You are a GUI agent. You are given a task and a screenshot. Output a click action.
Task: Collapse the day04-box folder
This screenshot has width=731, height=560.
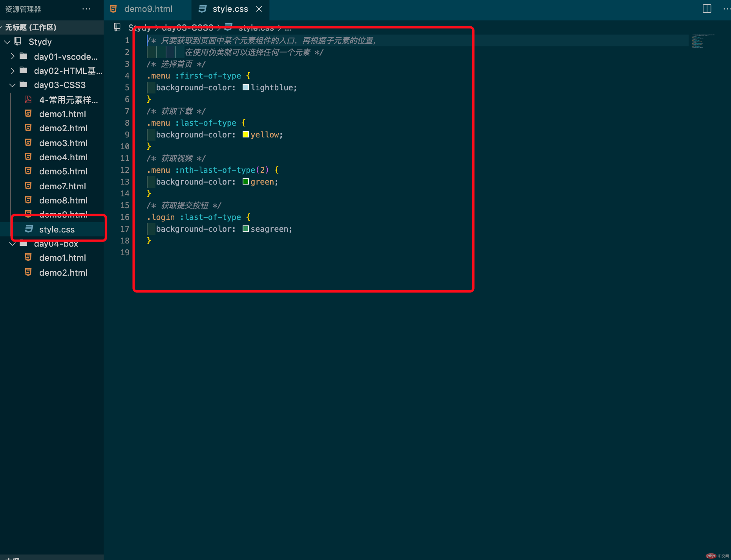click(13, 244)
